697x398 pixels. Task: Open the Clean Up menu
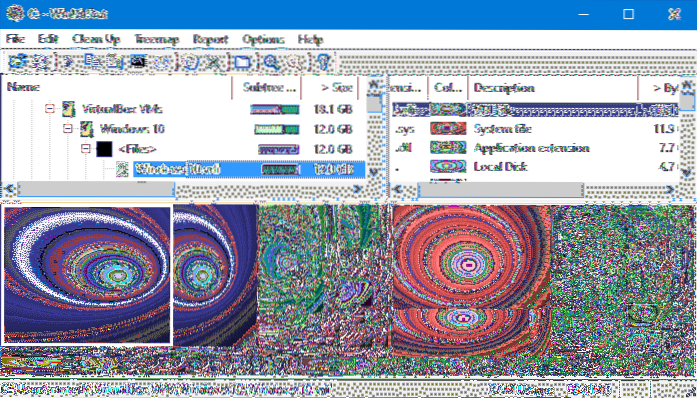click(x=96, y=40)
